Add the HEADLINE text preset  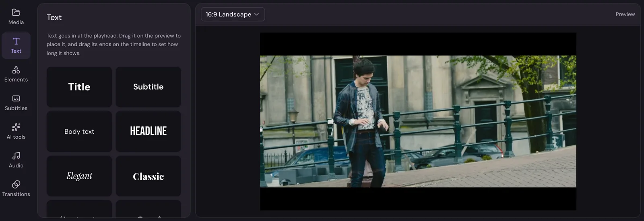tap(149, 131)
